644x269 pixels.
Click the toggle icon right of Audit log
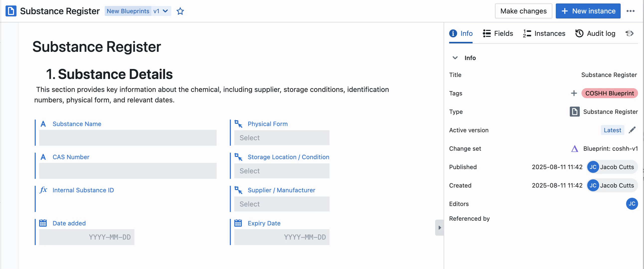(629, 33)
